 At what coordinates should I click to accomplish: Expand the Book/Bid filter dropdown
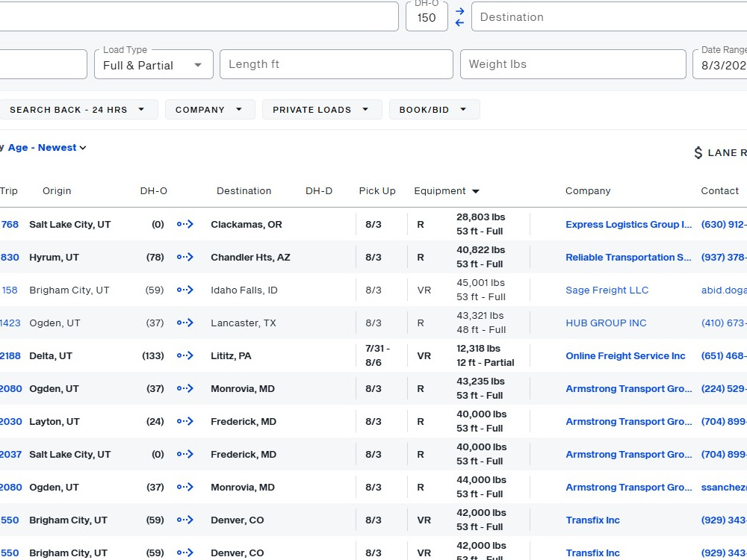[x=434, y=110]
